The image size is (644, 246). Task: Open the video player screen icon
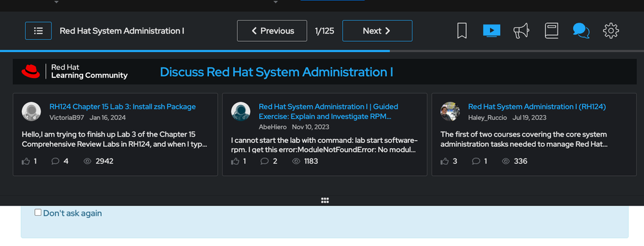coord(492,31)
